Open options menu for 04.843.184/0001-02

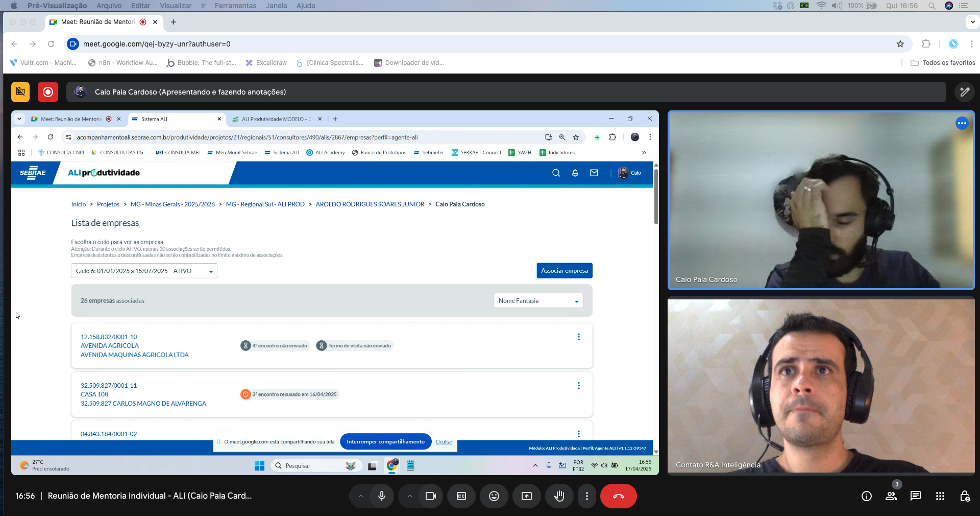coord(579,434)
